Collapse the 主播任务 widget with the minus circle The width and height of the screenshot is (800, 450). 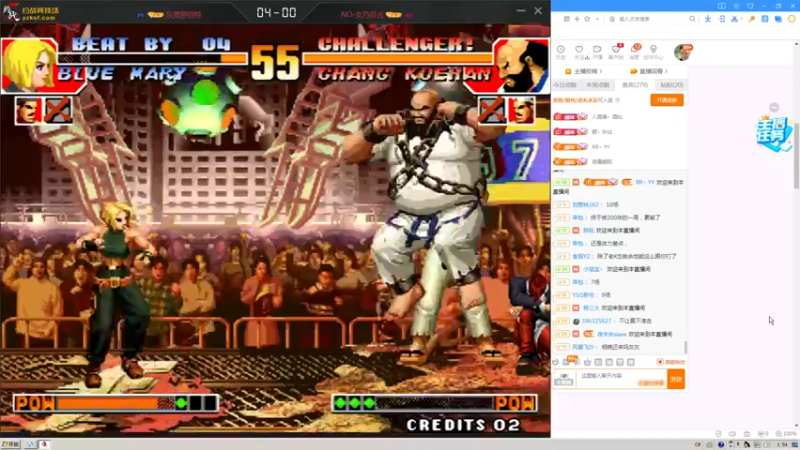coord(774,107)
